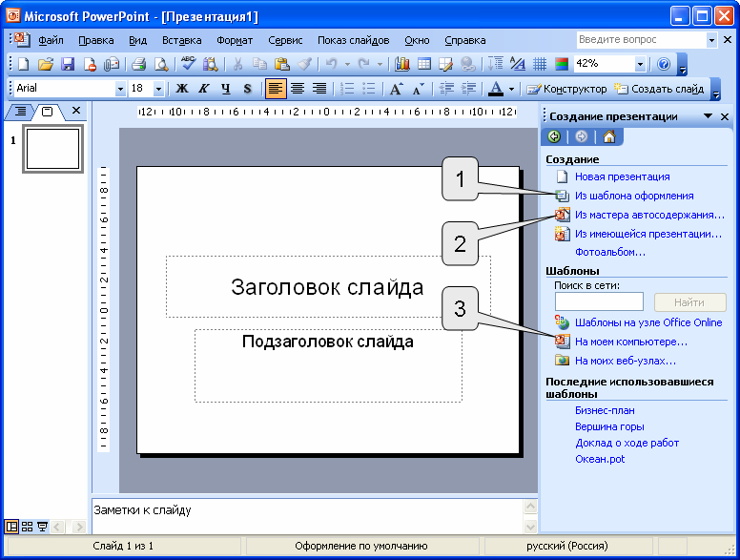The width and height of the screenshot is (740, 560).
Task: Click the Cut scissors icon
Action: click(238, 64)
